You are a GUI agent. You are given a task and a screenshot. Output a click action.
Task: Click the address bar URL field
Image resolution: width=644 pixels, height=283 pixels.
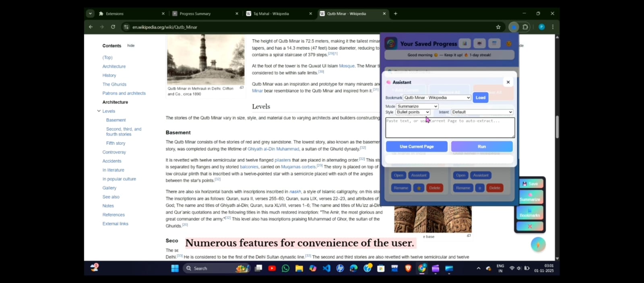310,27
